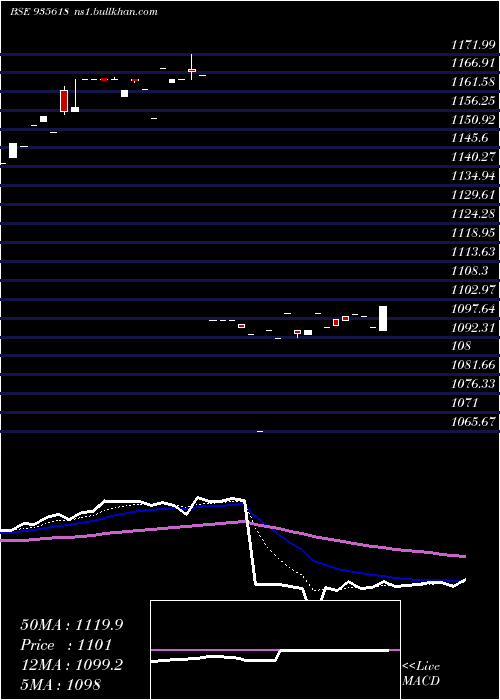Click the ns1.bullkhan.com site text
Viewport: 500px width, 700px height.
[x=117, y=12]
